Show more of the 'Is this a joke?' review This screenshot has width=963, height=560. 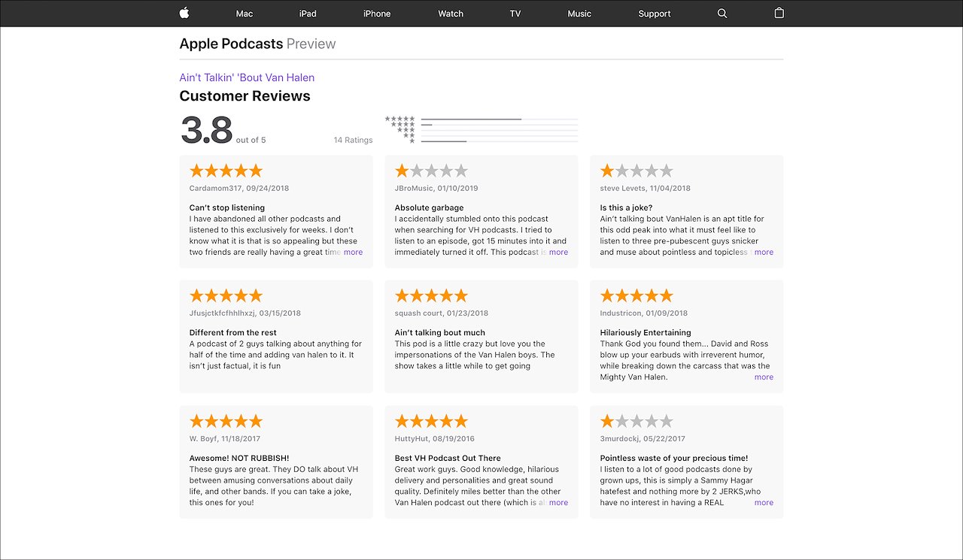tap(764, 253)
